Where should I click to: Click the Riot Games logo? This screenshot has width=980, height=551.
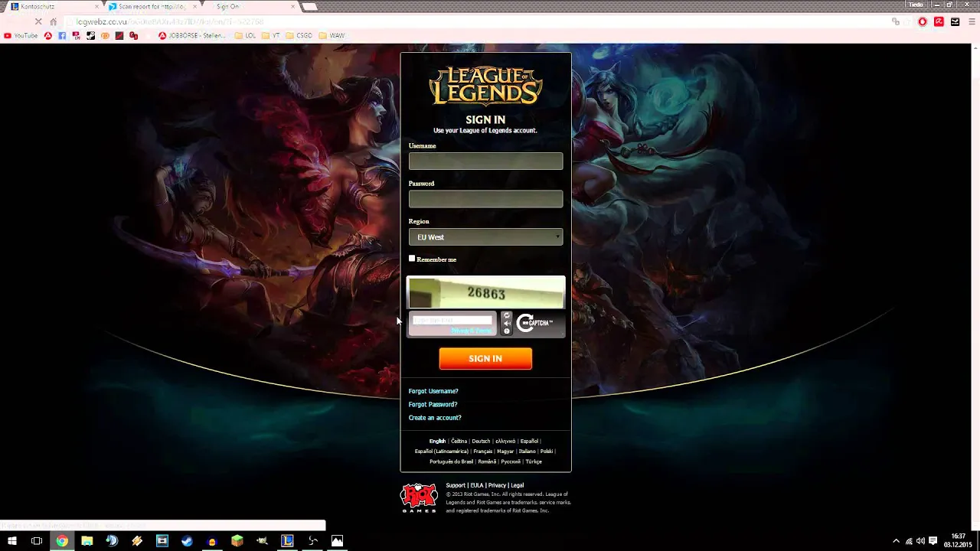pyautogui.click(x=419, y=497)
